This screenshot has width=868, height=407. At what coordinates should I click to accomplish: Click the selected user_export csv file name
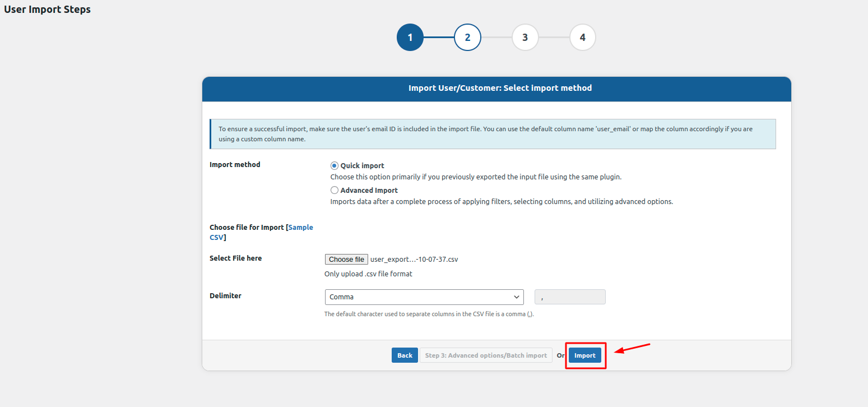tap(414, 260)
